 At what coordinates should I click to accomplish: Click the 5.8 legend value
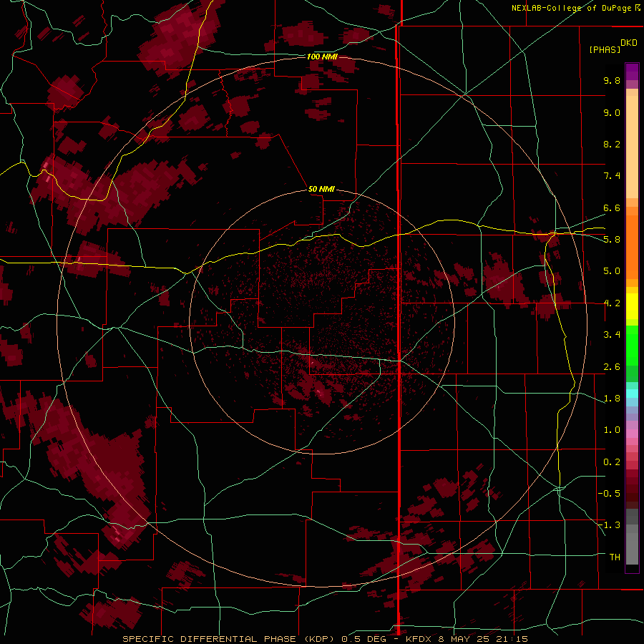tap(612, 240)
